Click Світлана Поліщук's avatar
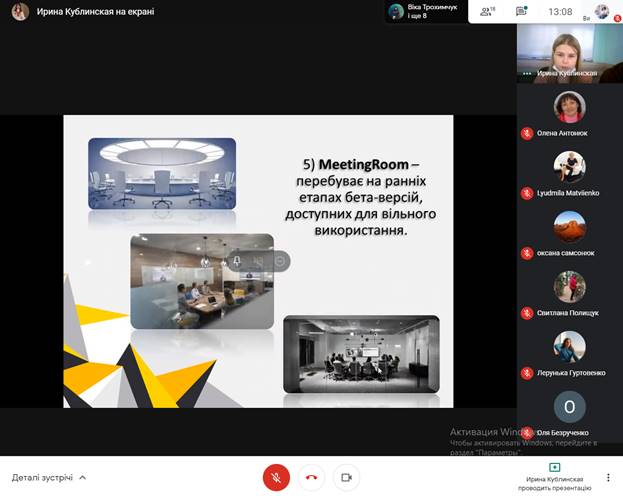Image resolution: width=623 pixels, height=499 pixels. (x=569, y=287)
